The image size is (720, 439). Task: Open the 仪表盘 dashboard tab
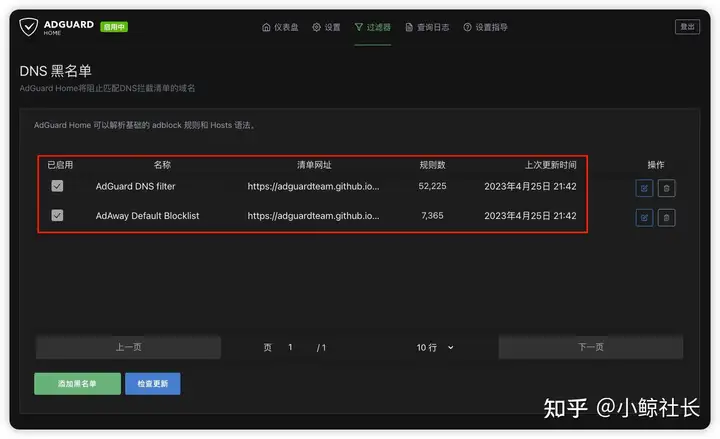pyautogui.click(x=280, y=28)
